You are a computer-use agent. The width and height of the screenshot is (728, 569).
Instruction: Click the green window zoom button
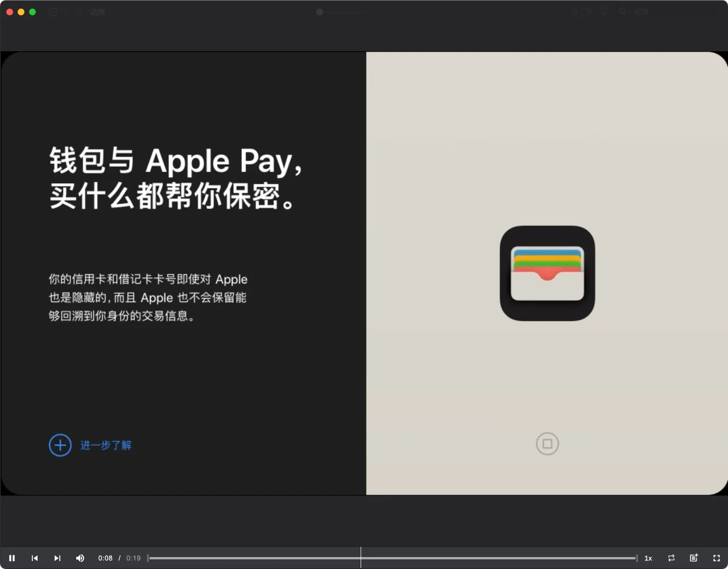tap(32, 12)
